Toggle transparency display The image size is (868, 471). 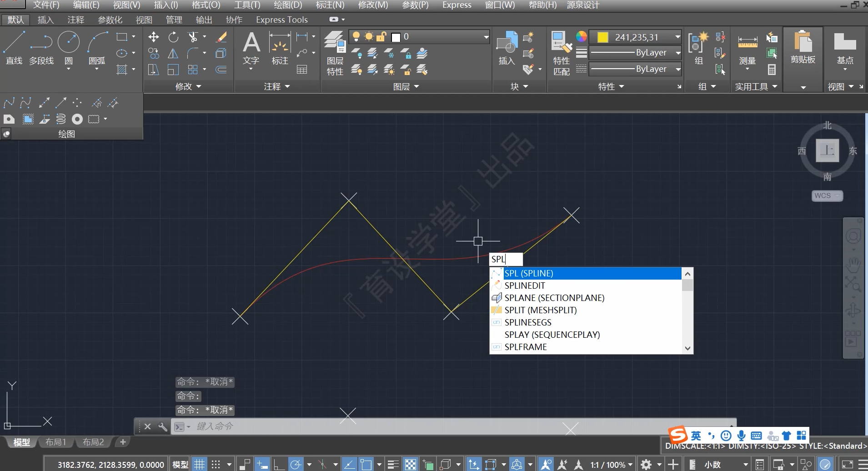tap(410, 464)
